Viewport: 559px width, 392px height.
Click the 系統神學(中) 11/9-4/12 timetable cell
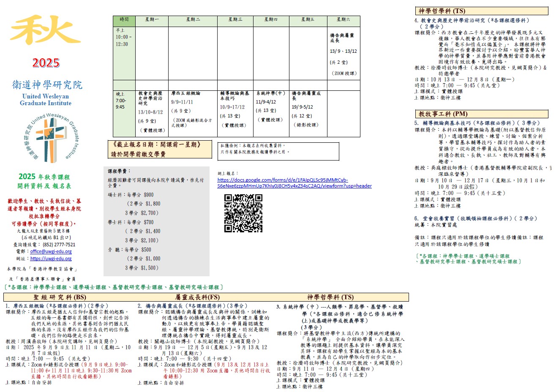coord(271,113)
